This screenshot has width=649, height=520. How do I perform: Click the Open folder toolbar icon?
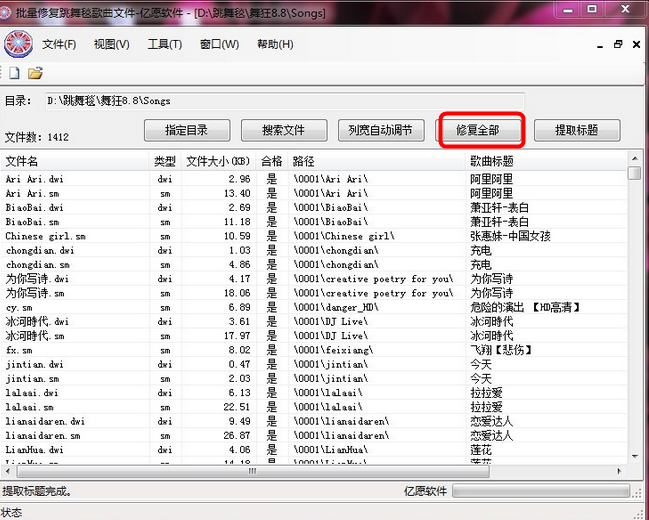click(36, 73)
